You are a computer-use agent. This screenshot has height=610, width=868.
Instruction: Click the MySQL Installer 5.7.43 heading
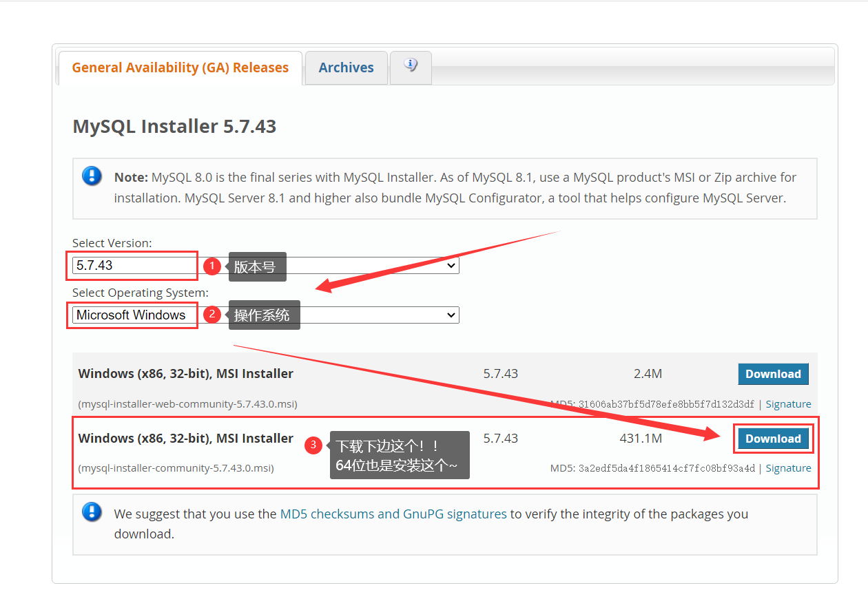click(175, 127)
